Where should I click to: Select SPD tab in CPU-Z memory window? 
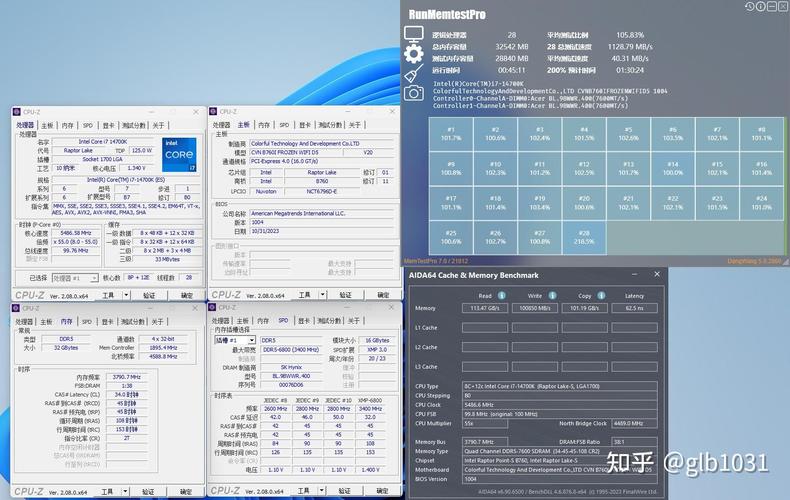point(87,322)
